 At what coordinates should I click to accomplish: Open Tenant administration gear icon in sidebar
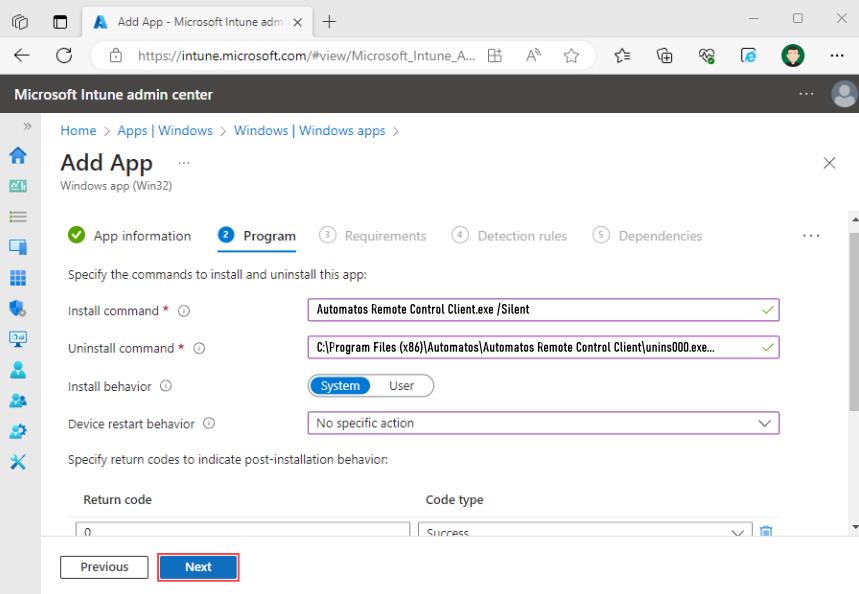(x=18, y=431)
